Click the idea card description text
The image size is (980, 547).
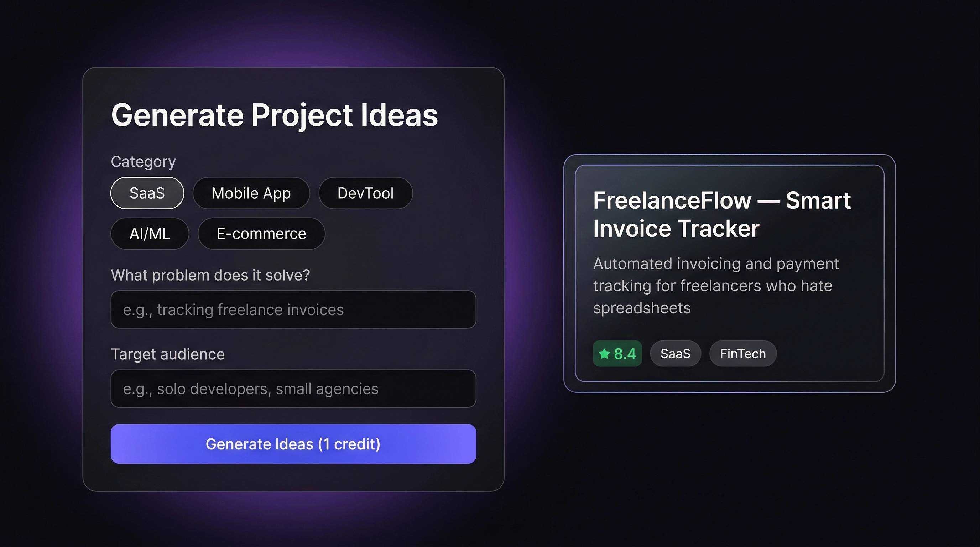coord(715,286)
